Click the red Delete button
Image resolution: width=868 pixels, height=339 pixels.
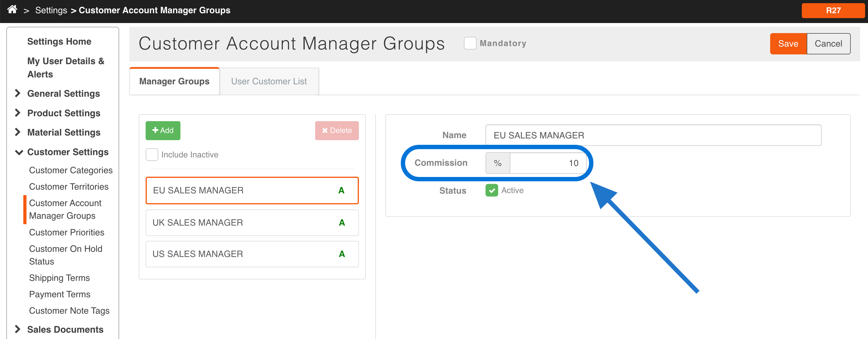(336, 130)
